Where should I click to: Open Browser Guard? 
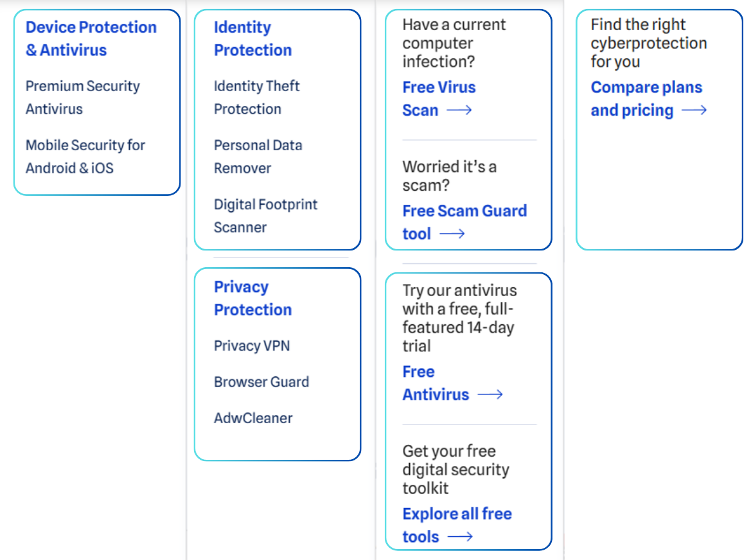261,381
